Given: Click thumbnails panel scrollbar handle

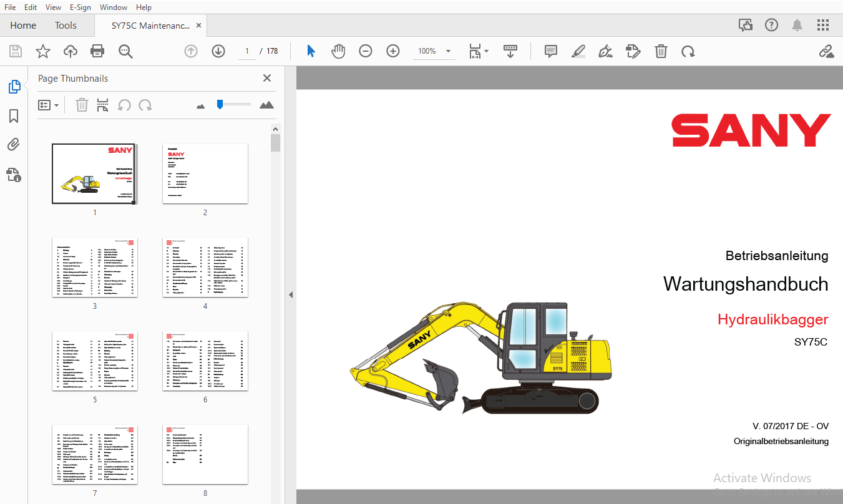Looking at the screenshot, I should (x=275, y=143).
